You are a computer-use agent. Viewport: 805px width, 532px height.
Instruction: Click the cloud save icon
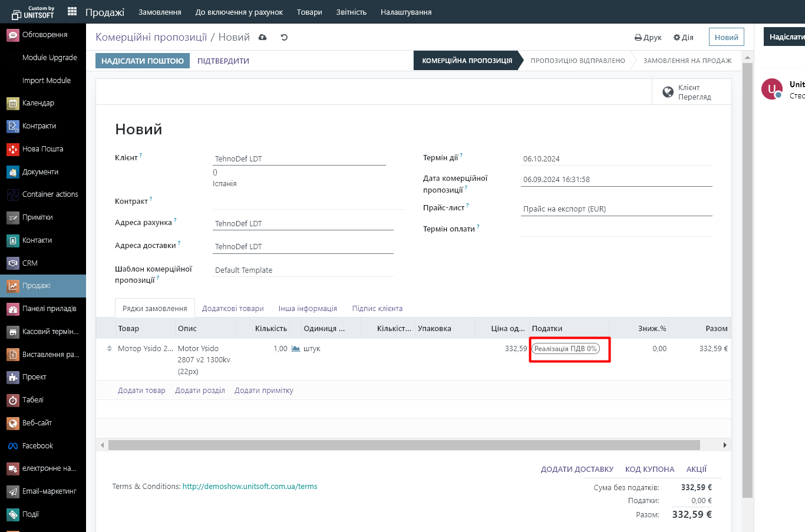(263, 37)
